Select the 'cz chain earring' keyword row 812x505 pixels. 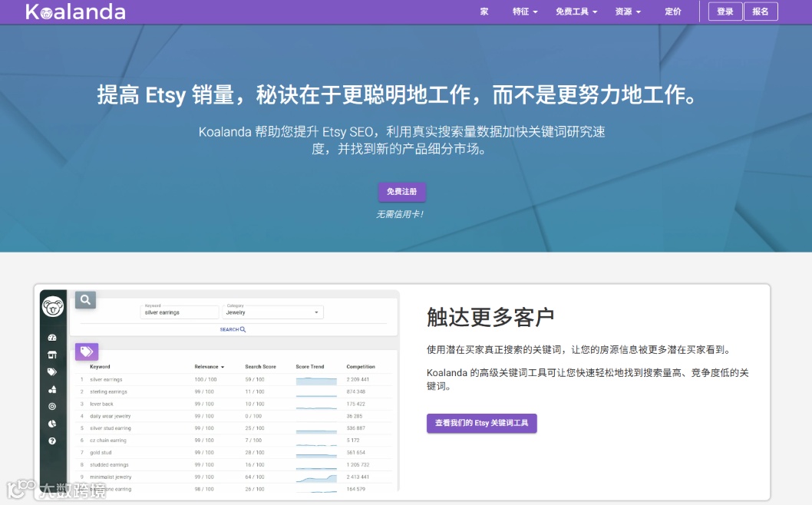click(x=233, y=441)
